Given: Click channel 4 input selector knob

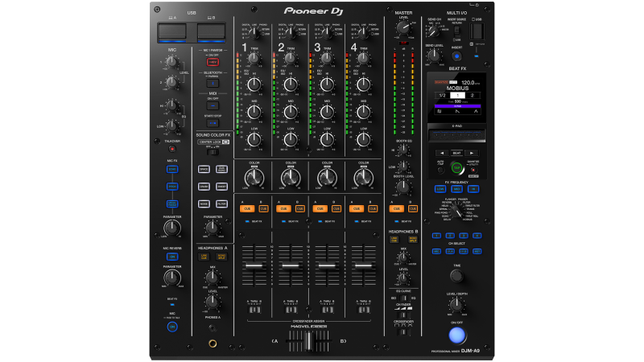Looking at the screenshot, I should (362, 31).
